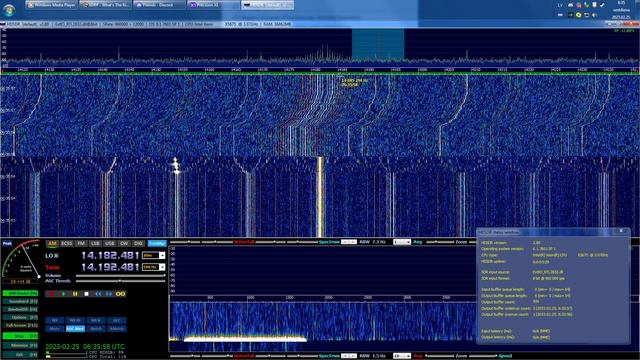This screenshot has width=640, height=360.
Task: Click the taskbar clock in system tray
Action: click(x=621, y=10)
